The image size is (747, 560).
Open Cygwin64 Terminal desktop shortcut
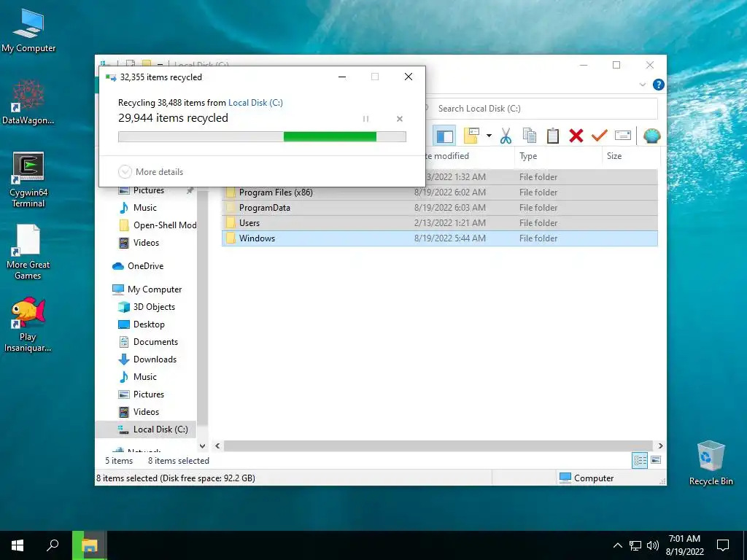click(28, 180)
